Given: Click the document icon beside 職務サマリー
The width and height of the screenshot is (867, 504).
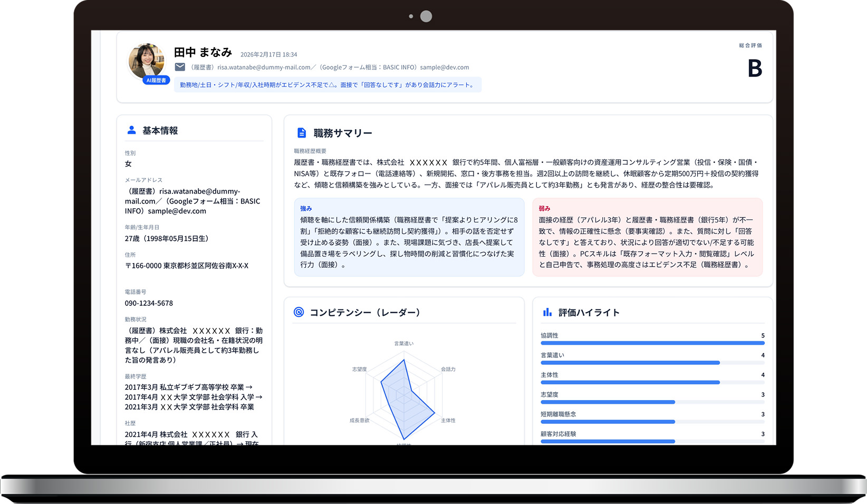Looking at the screenshot, I should (x=301, y=133).
